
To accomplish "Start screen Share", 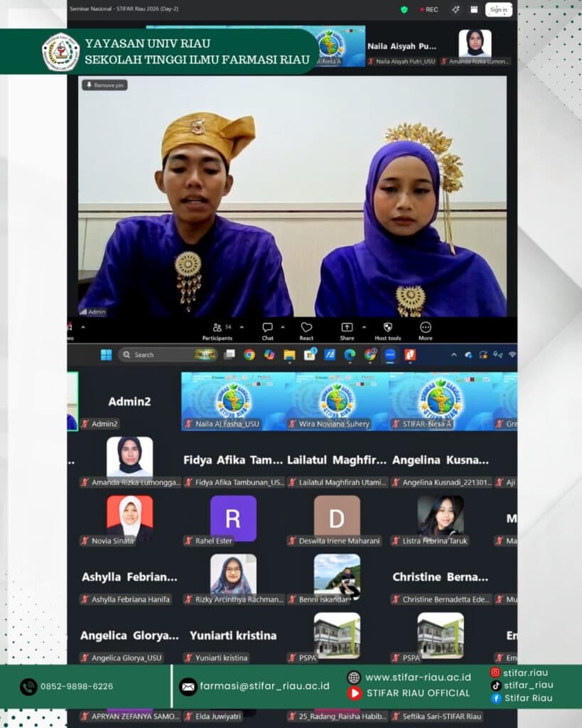I will pyautogui.click(x=347, y=331).
